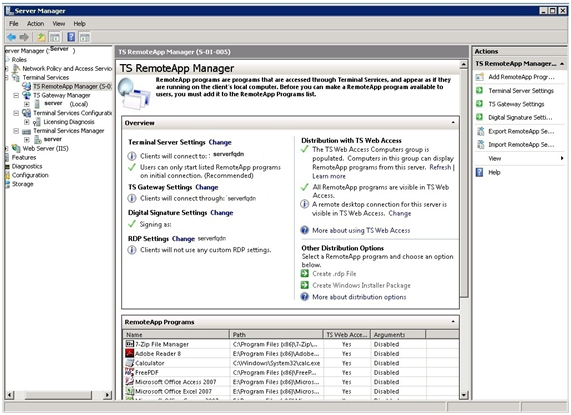Open the Action menu
This screenshot has width=571, height=415.
point(35,24)
